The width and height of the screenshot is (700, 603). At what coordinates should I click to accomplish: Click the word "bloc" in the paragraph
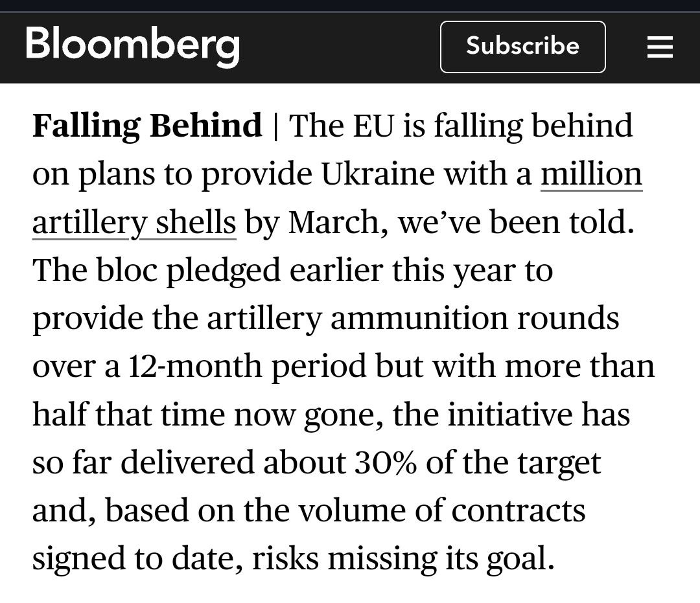pyautogui.click(x=128, y=270)
